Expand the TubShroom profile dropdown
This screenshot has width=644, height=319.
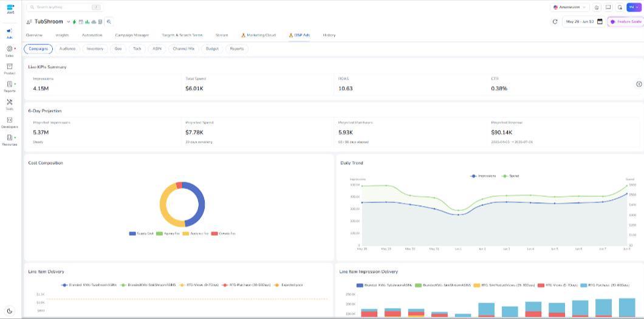coord(69,22)
